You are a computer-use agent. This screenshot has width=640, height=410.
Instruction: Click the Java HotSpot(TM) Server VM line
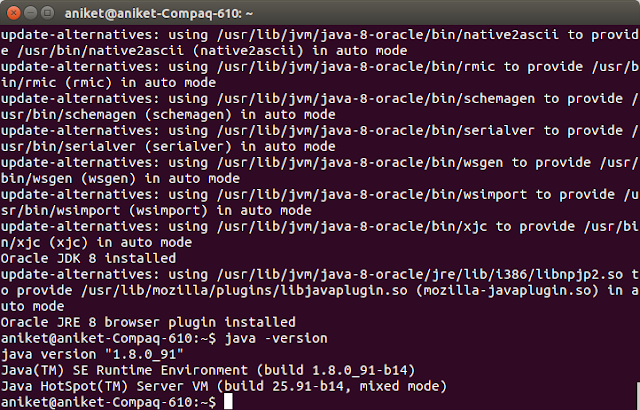224,386
